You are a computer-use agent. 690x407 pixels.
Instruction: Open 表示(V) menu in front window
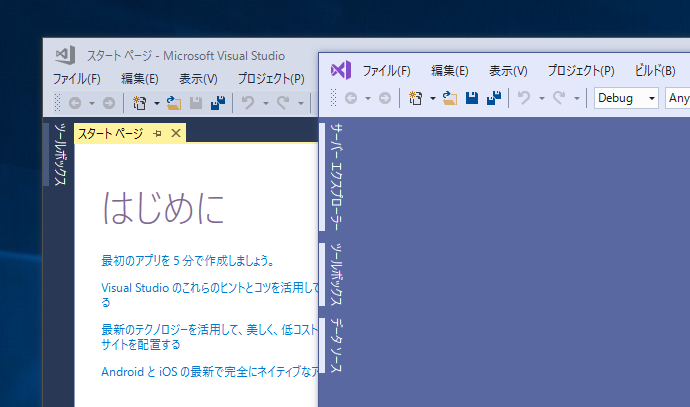click(x=508, y=71)
